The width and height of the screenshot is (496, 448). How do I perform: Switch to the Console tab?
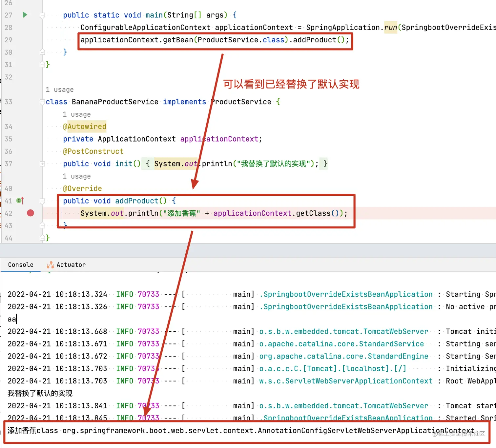point(21,264)
